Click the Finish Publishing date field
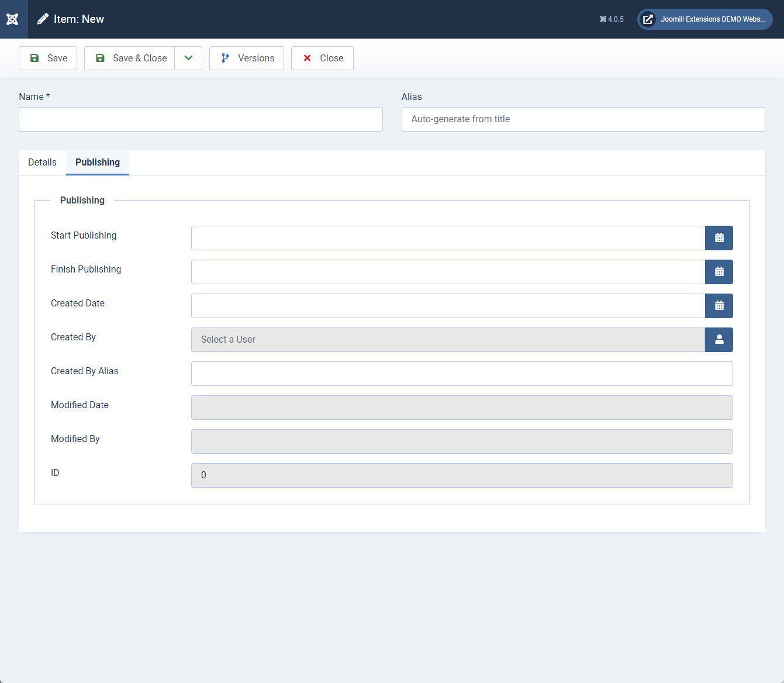The width and height of the screenshot is (784, 683). (448, 272)
